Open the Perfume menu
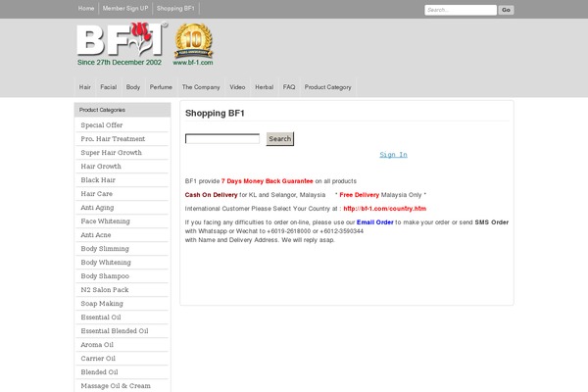This screenshot has height=392, width=588. point(161,87)
